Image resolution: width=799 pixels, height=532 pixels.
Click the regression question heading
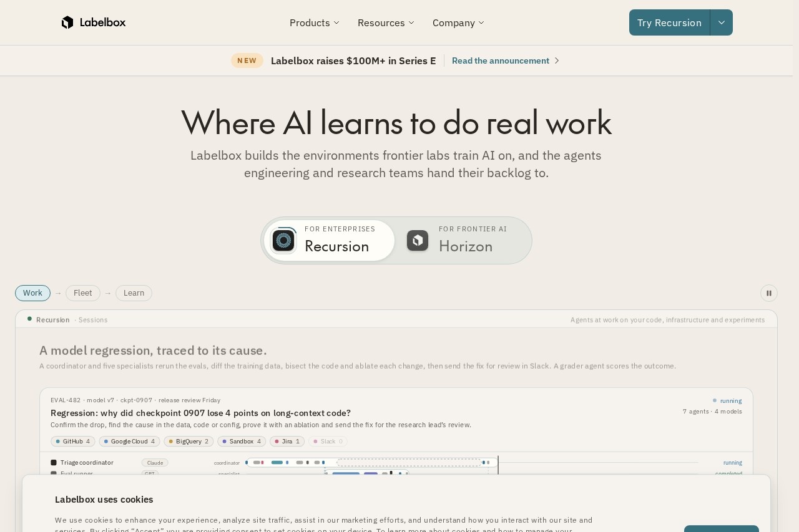(x=200, y=413)
